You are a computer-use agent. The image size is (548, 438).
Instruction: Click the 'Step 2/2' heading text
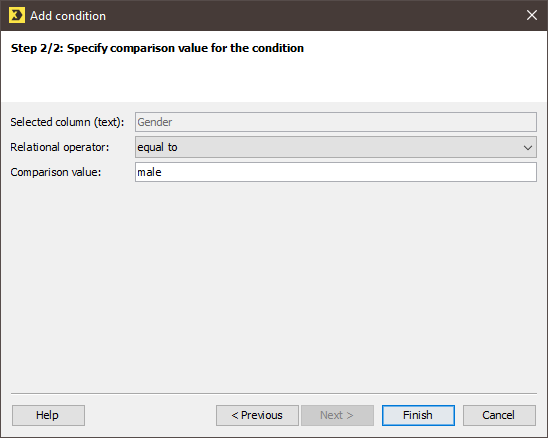pyautogui.click(x=157, y=48)
